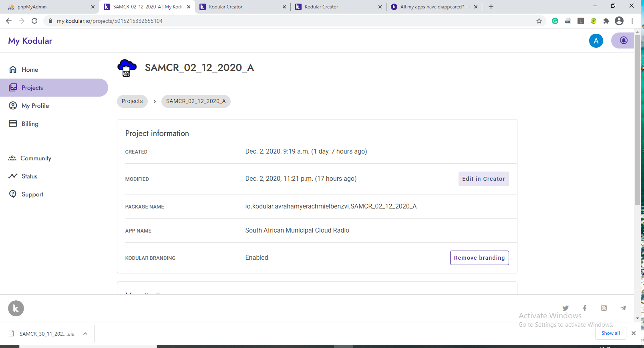The width and height of the screenshot is (644, 348).
Task: Open Kodular Twitter page
Action: 566,308
